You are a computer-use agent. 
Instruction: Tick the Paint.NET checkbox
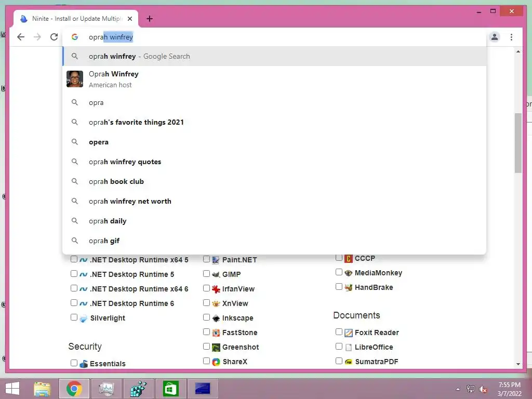tap(206, 259)
